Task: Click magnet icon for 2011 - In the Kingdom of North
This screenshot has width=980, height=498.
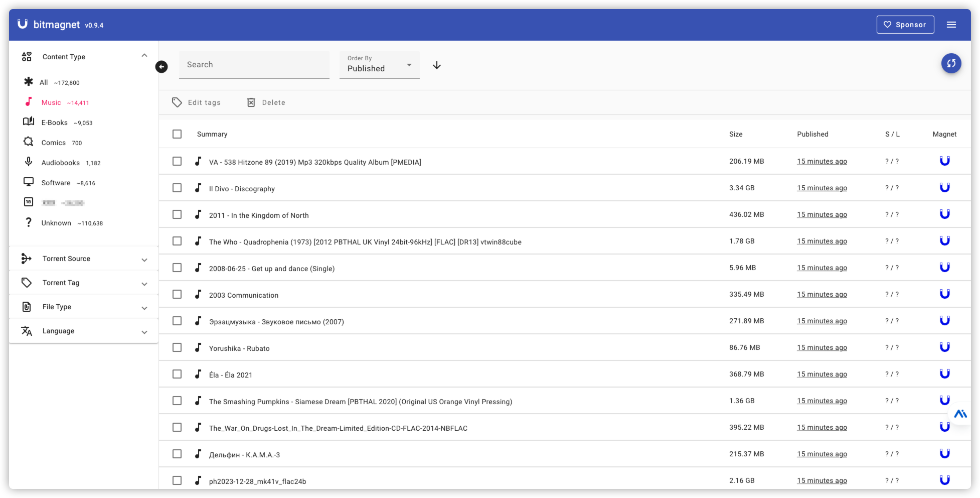Action: 944,214
